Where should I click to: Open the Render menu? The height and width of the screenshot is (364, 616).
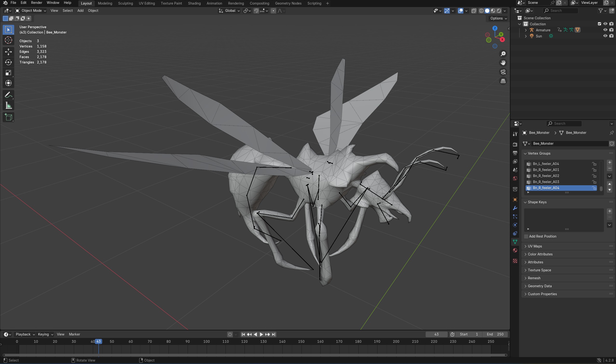tap(36, 3)
